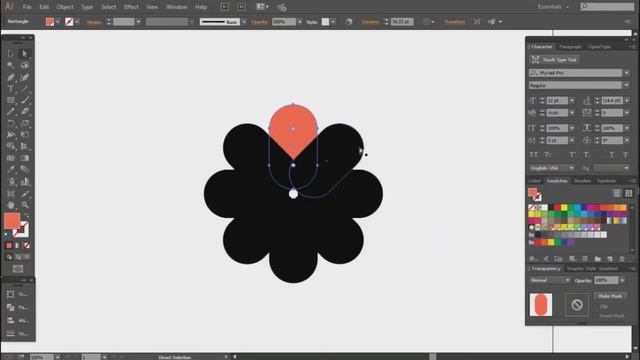Toggle Strikethrough text style
The height and width of the screenshot is (360, 640).
click(625, 155)
